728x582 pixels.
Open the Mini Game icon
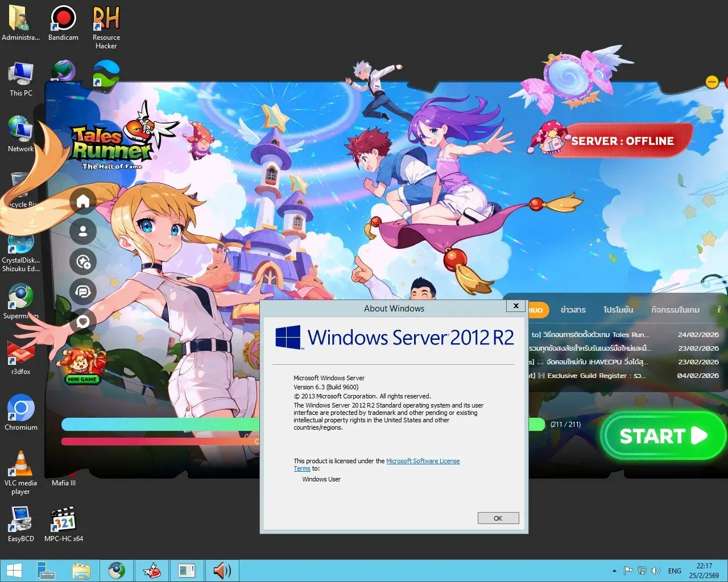point(82,367)
